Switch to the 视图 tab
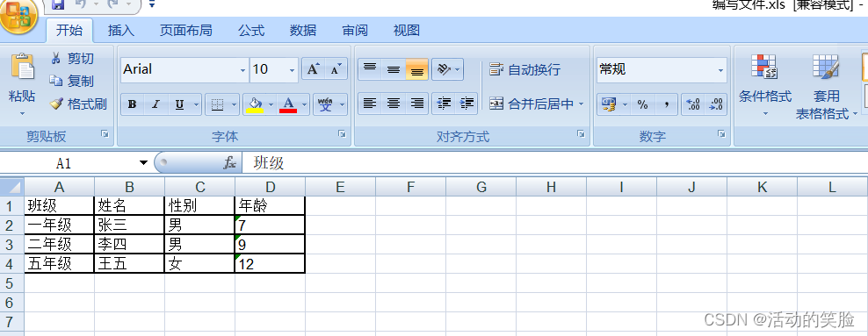The image size is (868, 336). (x=406, y=31)
